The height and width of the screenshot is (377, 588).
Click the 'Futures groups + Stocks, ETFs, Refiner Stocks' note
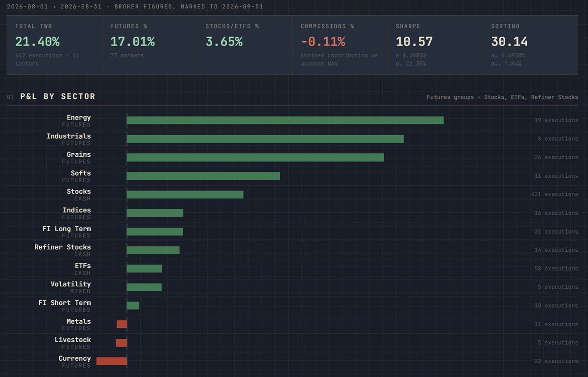coord(502,97)
